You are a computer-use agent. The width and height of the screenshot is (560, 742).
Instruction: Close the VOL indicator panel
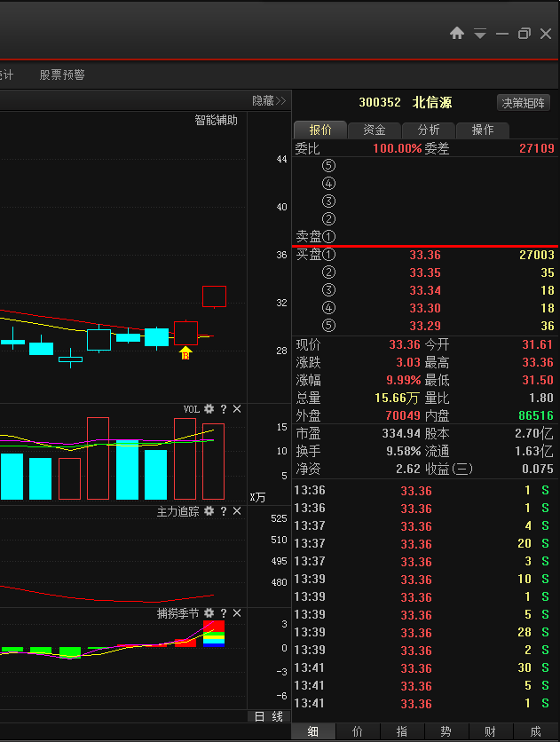point(237,409)
